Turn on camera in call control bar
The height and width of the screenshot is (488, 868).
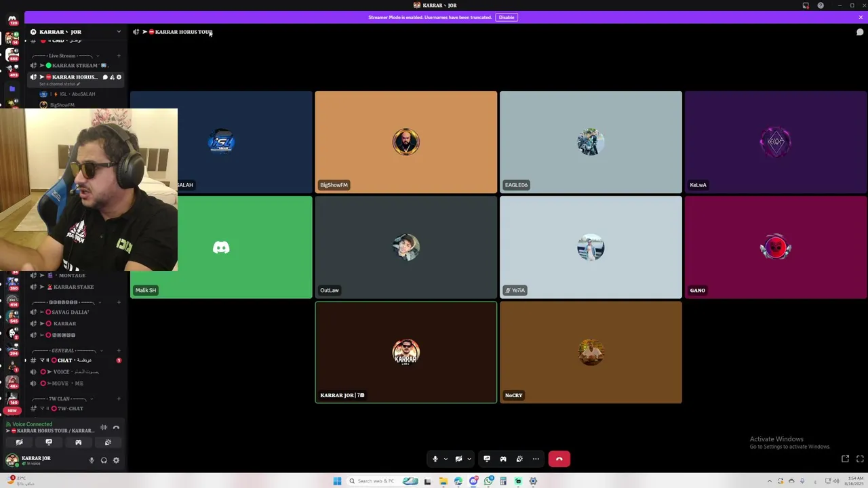[458, 459]
